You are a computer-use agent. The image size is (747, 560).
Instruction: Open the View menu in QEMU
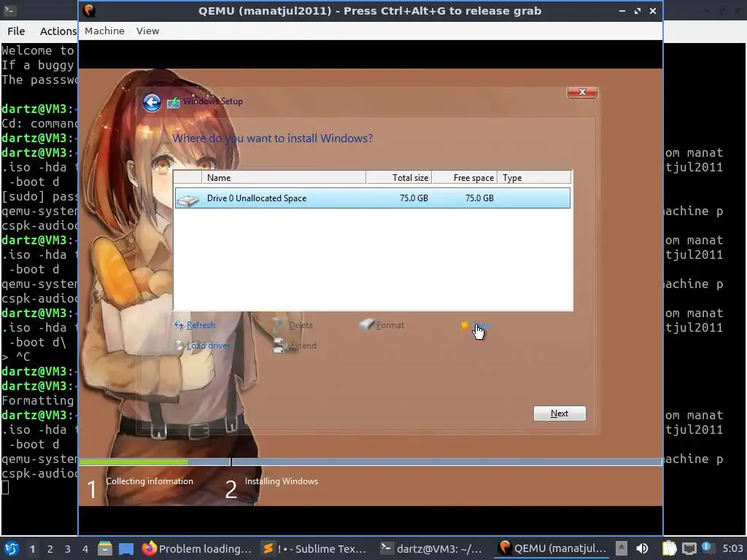(147, 31)
